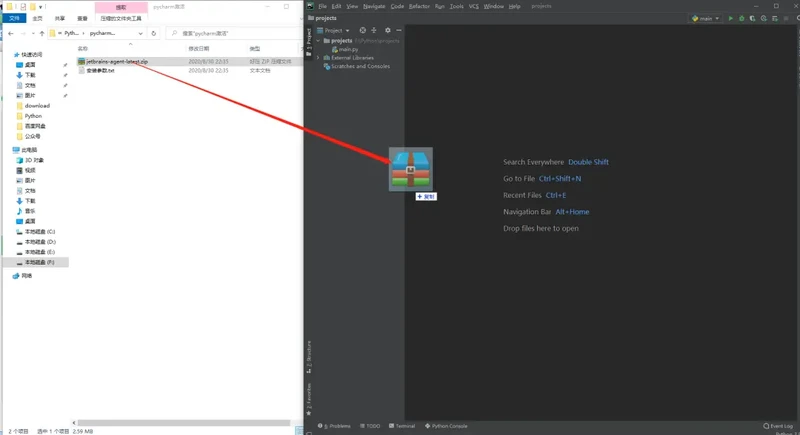Open the Python Console tool window
The height and width of the screenshot is (435, 800).
(446, 426)
